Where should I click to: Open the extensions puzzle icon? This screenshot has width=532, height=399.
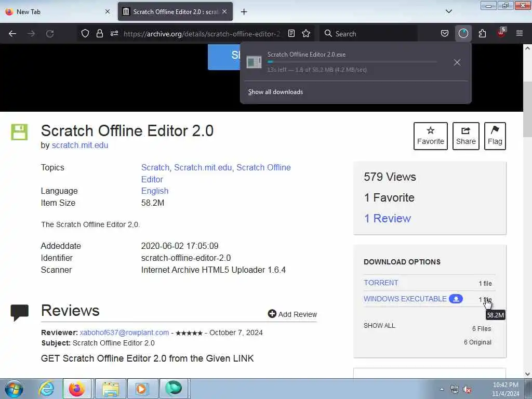482,34
